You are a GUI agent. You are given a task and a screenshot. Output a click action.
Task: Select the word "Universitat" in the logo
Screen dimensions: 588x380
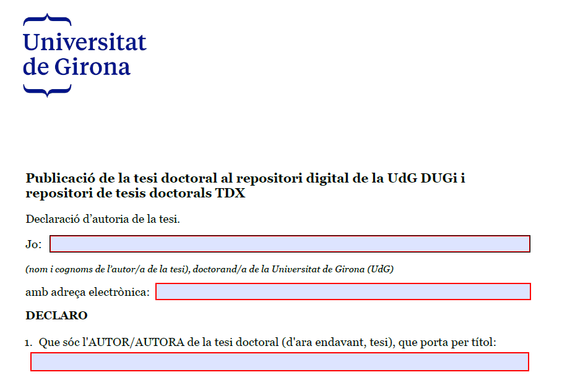tap(84, 42)
